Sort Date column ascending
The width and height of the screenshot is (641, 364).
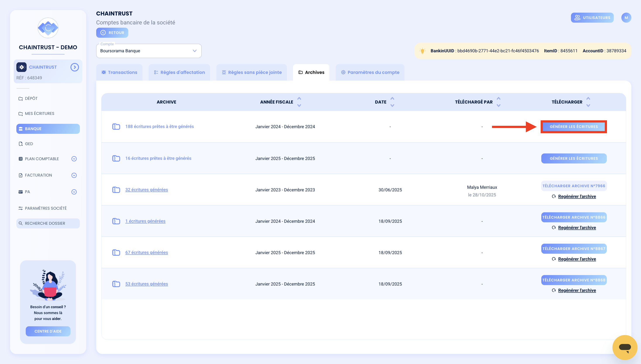point(392,99)
